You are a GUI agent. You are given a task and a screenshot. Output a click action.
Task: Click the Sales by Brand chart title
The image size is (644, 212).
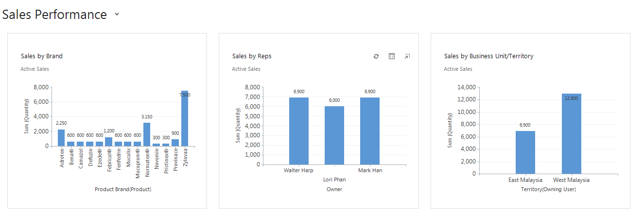pos(42,56)
